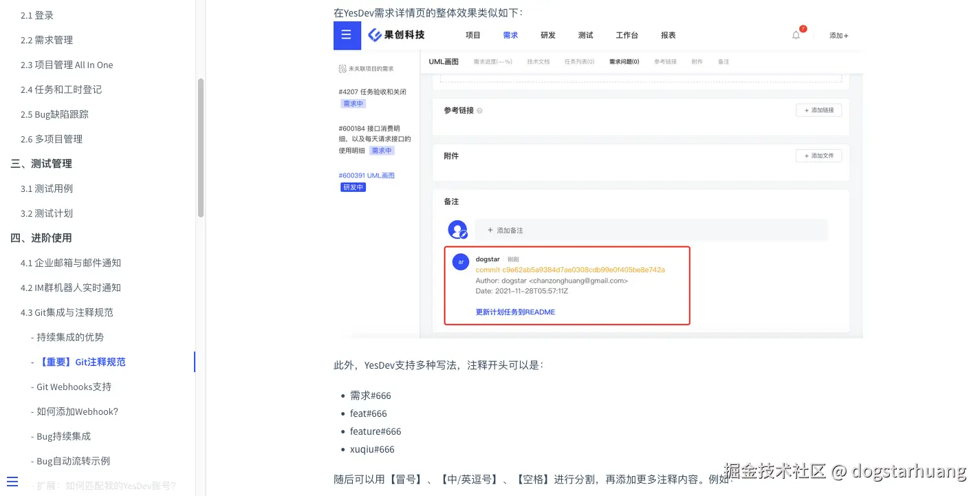
Task: Click the bullet text xuqiu#666
Action: pyautogui.click(x=372, y=449)
